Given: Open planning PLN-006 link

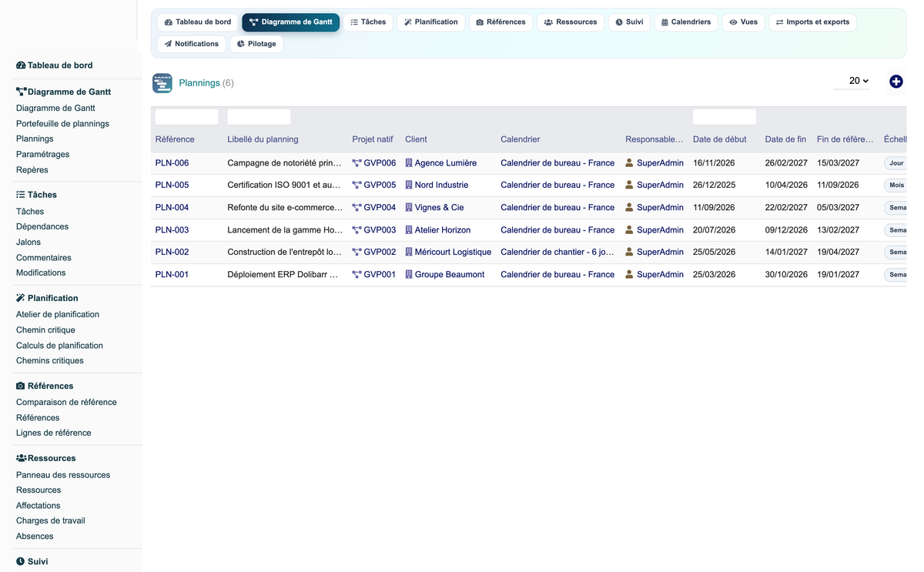Looking at the screenshot, I should (172, 163).
